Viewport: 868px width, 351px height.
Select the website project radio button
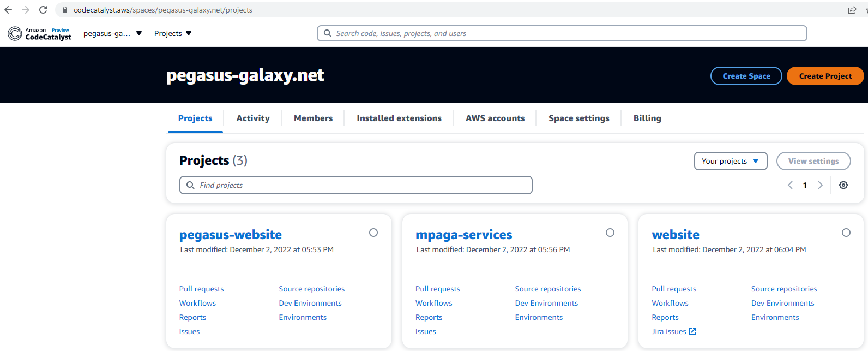pos(846,233)
